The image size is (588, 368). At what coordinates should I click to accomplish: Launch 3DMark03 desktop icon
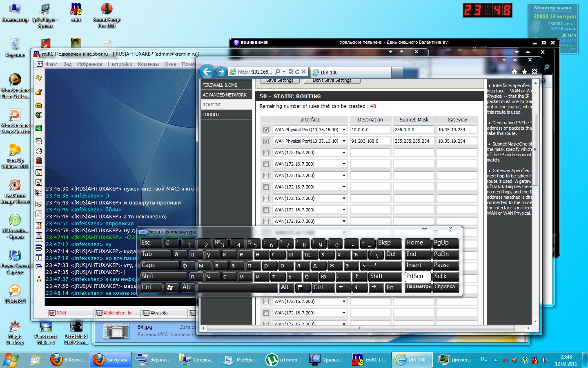coord(15,294)
